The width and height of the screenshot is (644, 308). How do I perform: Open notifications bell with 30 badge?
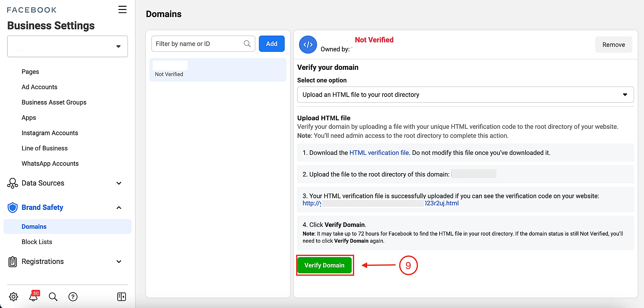[x=34, y=296]
